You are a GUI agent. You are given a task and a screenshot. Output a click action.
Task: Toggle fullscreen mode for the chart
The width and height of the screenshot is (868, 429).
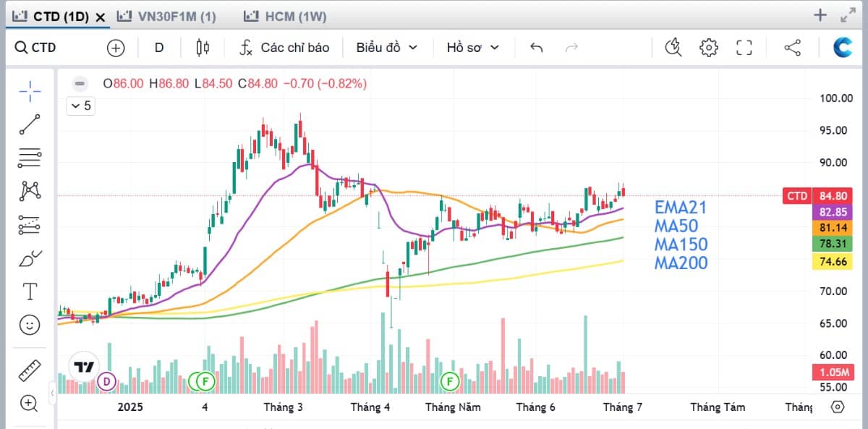(x=744, y=48)
